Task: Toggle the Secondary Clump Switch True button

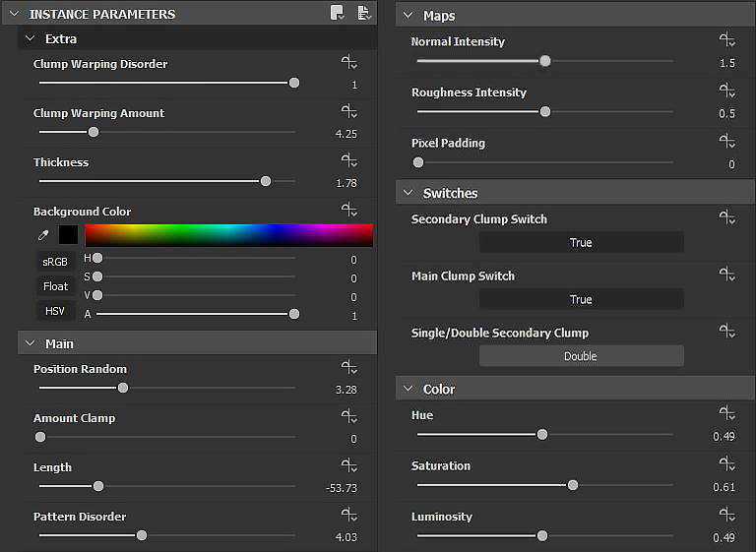Action: [x=581, y=242]
